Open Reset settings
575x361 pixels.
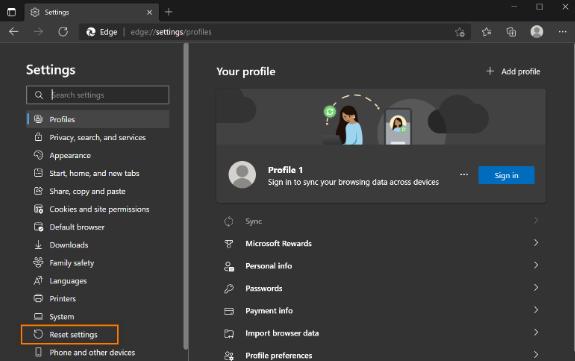point(70,335)
